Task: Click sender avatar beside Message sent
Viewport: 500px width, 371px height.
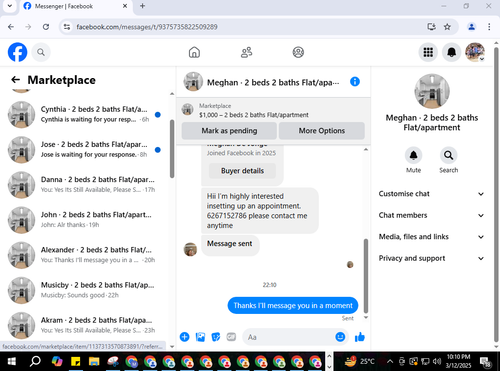Action: pos(190,249)
